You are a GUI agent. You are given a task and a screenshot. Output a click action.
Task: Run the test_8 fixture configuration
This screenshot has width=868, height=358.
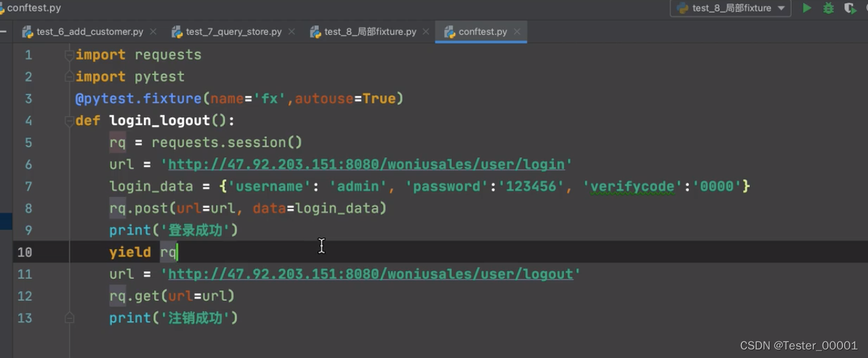tap(807, 8)
